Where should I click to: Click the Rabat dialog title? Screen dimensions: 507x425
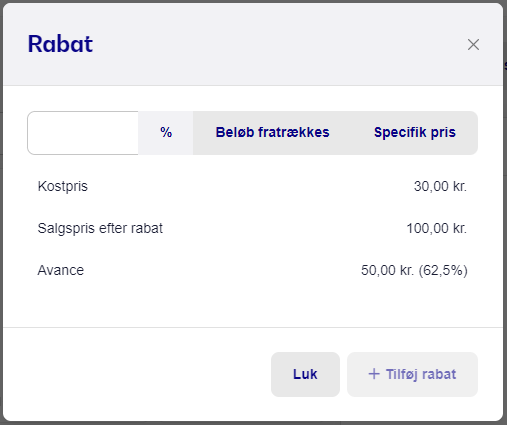(60, 44)
